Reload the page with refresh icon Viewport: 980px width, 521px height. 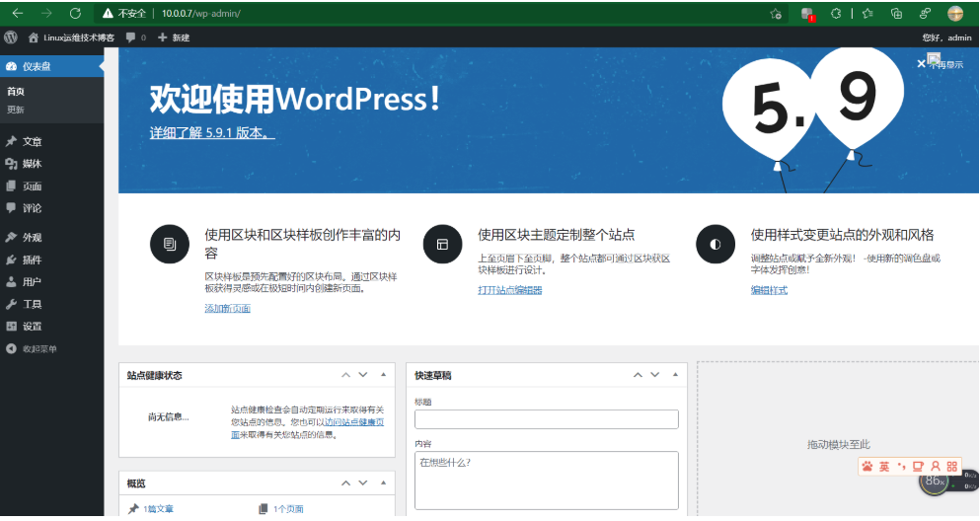pos(75,13)
